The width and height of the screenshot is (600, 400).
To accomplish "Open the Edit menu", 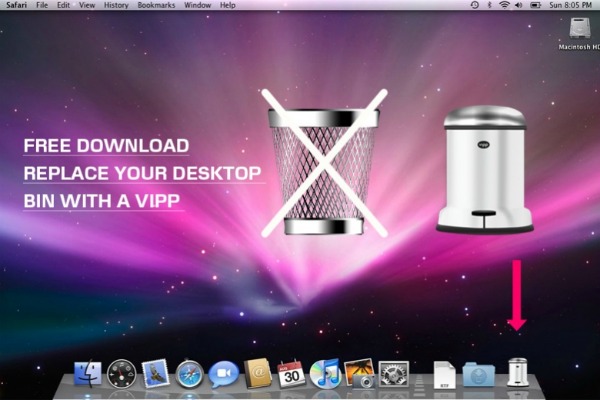I will click(64, 5).
